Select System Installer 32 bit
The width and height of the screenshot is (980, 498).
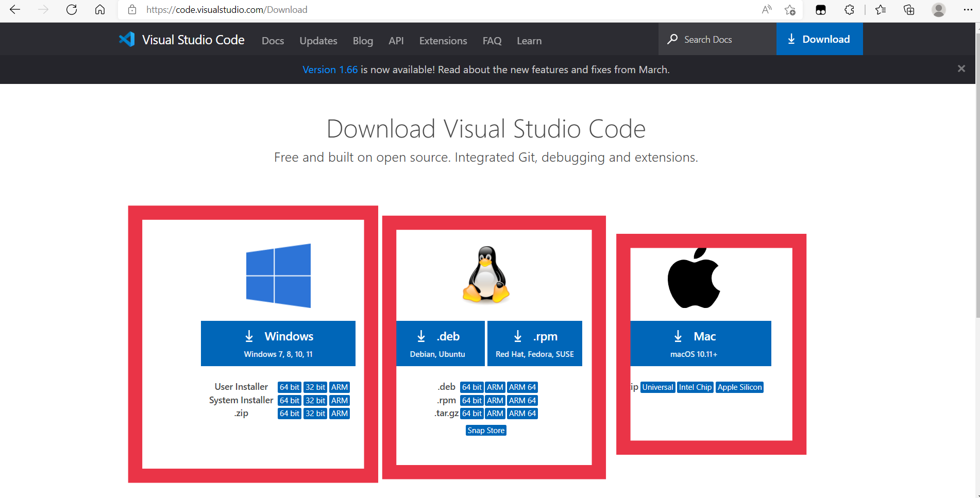(x=315, y=401)
